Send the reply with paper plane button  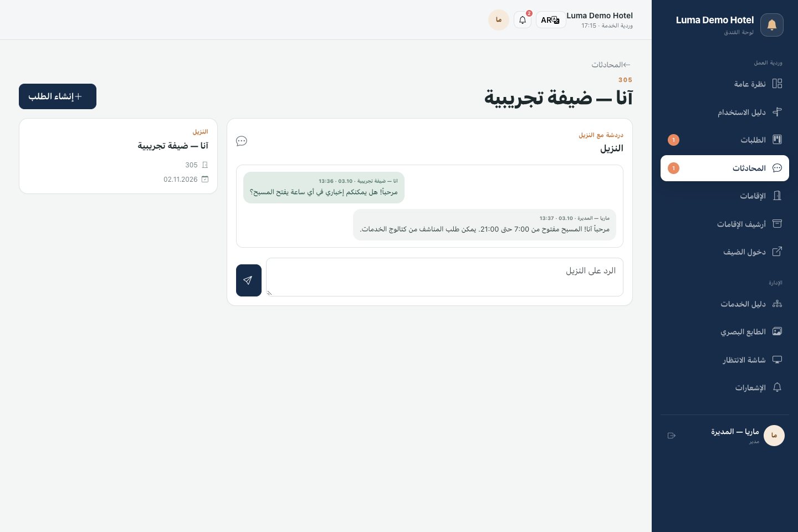249,280
